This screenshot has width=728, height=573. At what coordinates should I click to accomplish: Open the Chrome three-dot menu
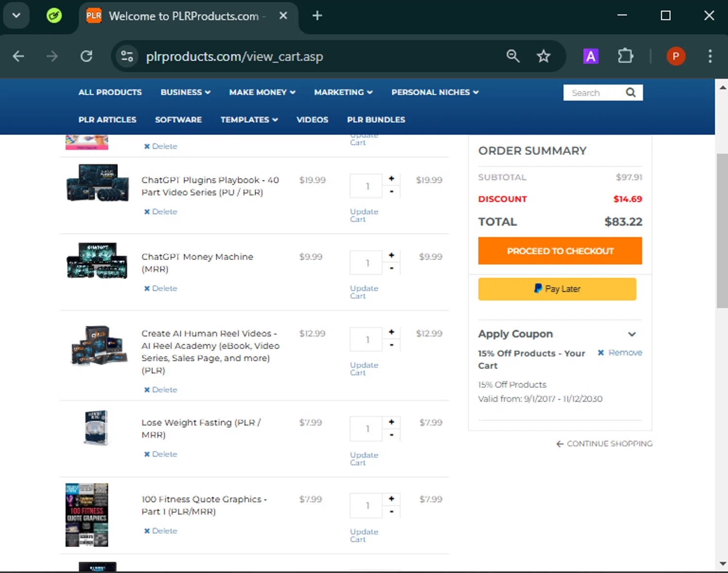[710, 56]
